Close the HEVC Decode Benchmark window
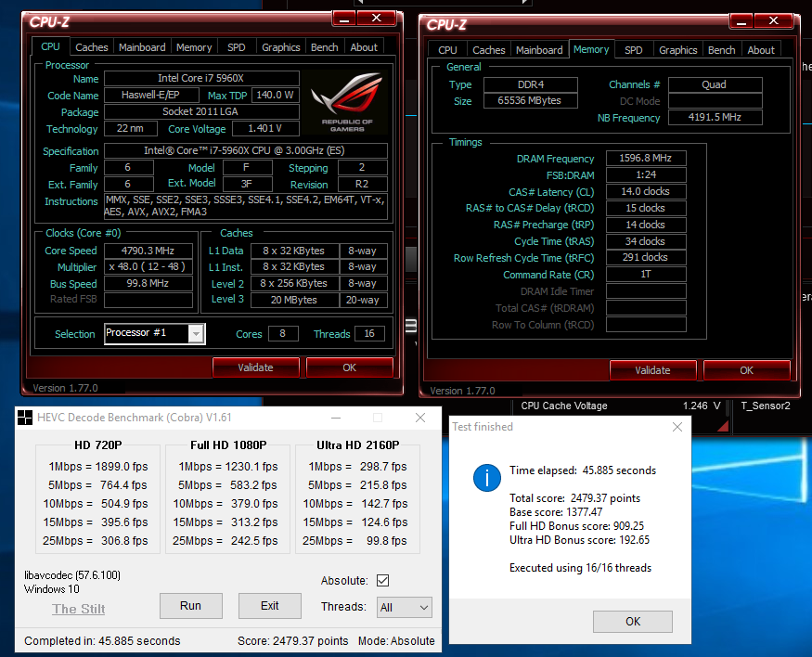Viewport: 812px width, 657px height. (420, 418)
